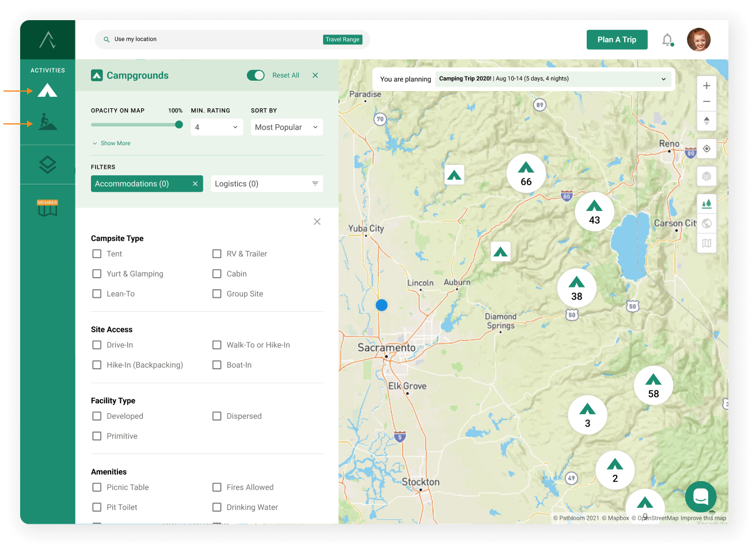Image resolution: width=756 pixels, height=552 pixels.
Task: Open the Min. Rating dropdown
Action: click(x=216, y=127)
